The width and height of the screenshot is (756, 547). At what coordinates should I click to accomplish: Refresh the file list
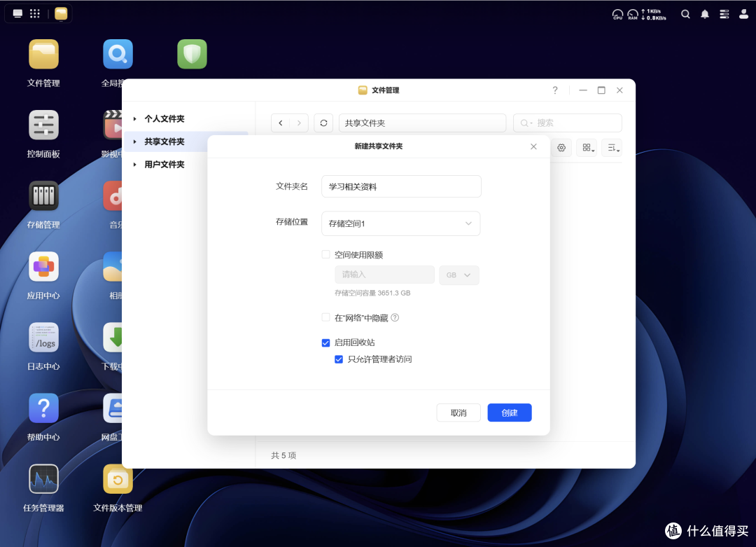(x=323, y=123)
